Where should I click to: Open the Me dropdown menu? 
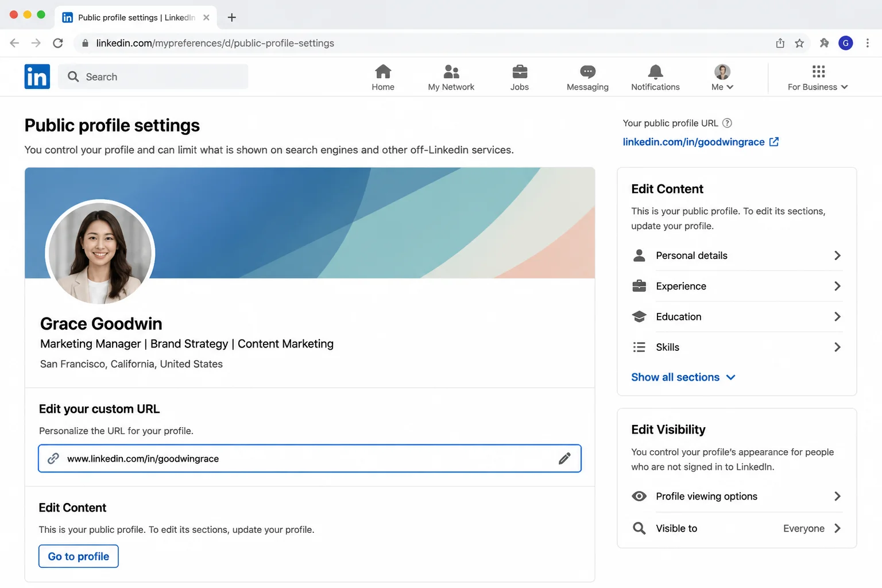pyautogui.click(x=722, y=78)
